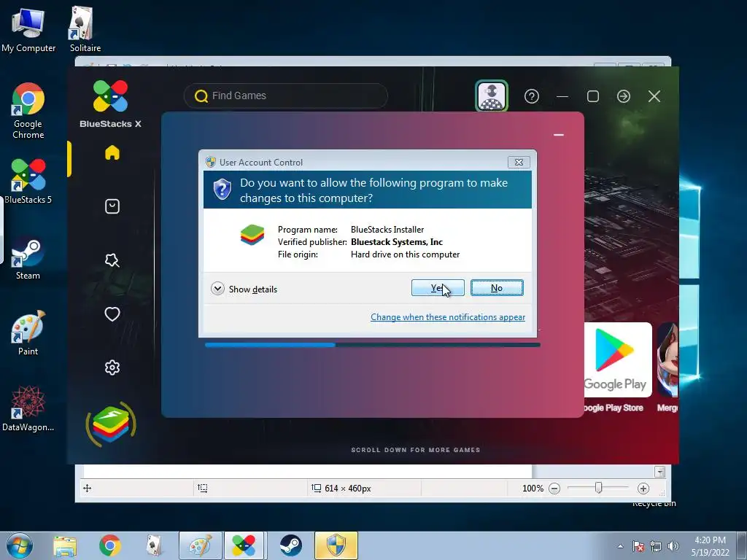The height and width of the screenshot is (560, 747).
Task: Open the Windows Start button
Action: pos(19,545)
